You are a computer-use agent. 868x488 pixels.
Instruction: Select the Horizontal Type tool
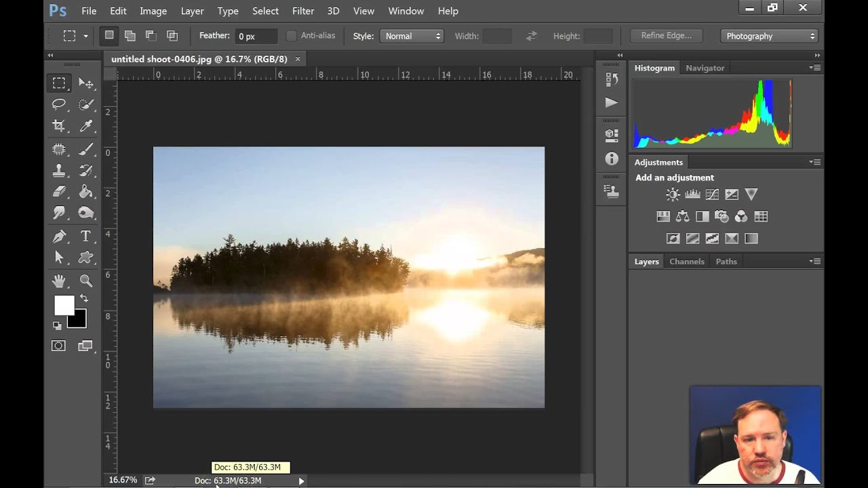point(86,236)
